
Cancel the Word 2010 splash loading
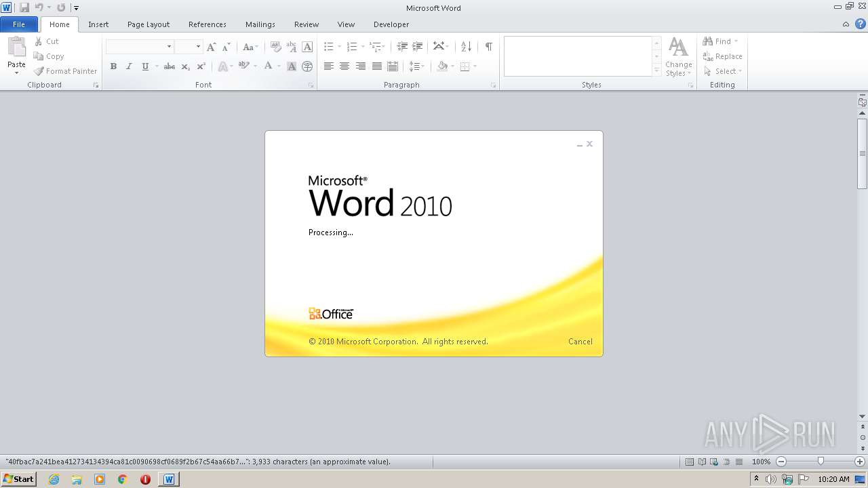pyautogui.click(x=580, y=342)
